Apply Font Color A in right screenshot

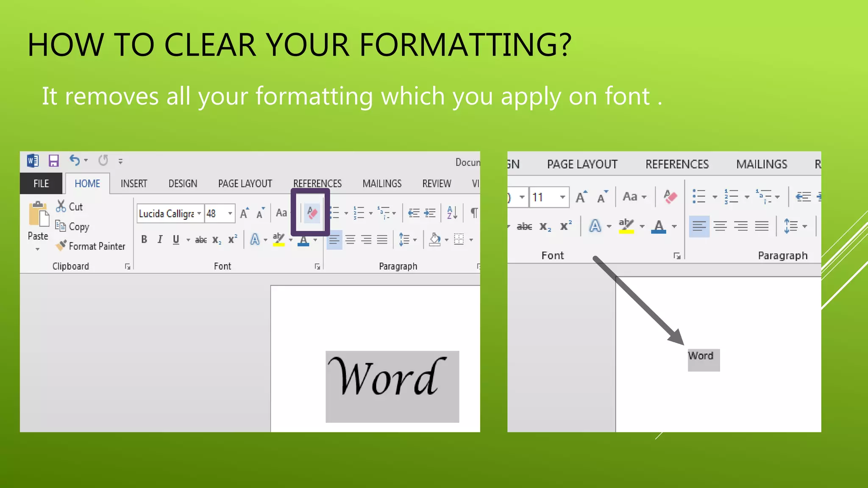click(x=658, y=226)
